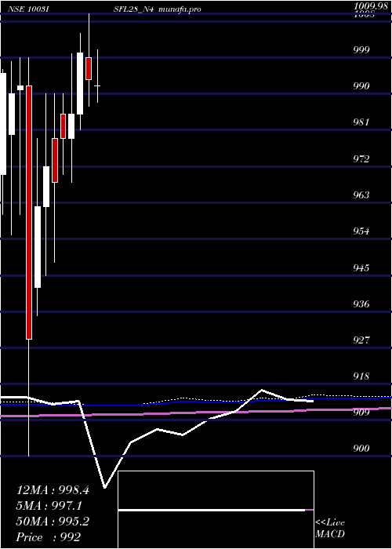Click the Price : 992 readout
Screen dimensions: 392x549
tap(49, 537)
